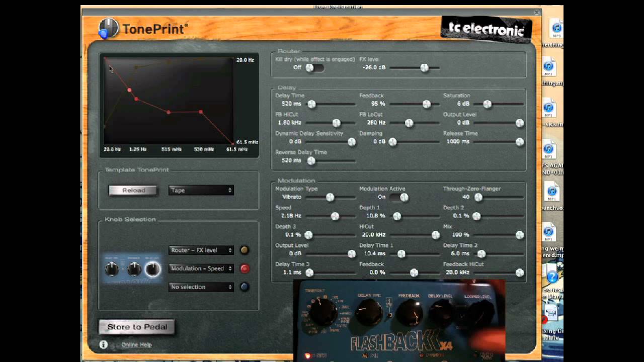Click the modulation HiCut slider handle
The image size is (644, 362).
(x=436, y=235)
